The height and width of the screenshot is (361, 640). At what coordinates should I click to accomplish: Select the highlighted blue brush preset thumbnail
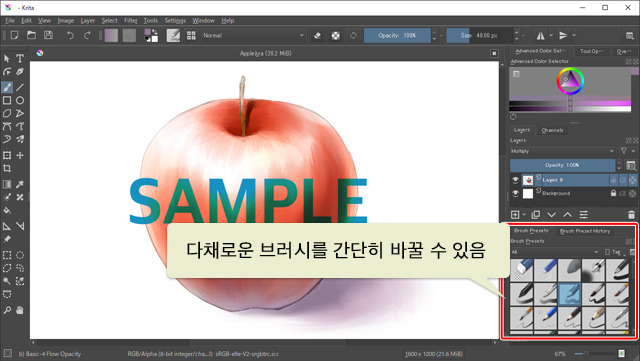click(x=570, y=294)
